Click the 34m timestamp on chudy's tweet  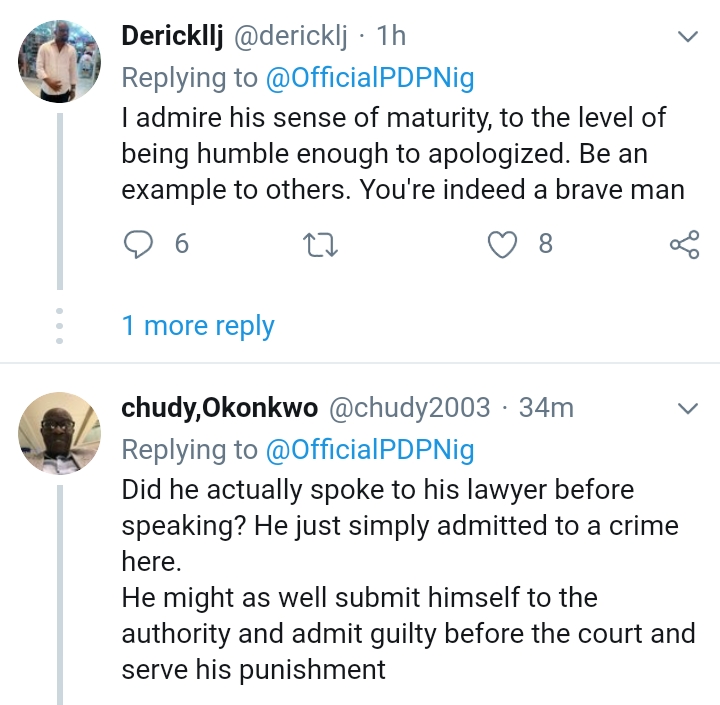(548, 408)
